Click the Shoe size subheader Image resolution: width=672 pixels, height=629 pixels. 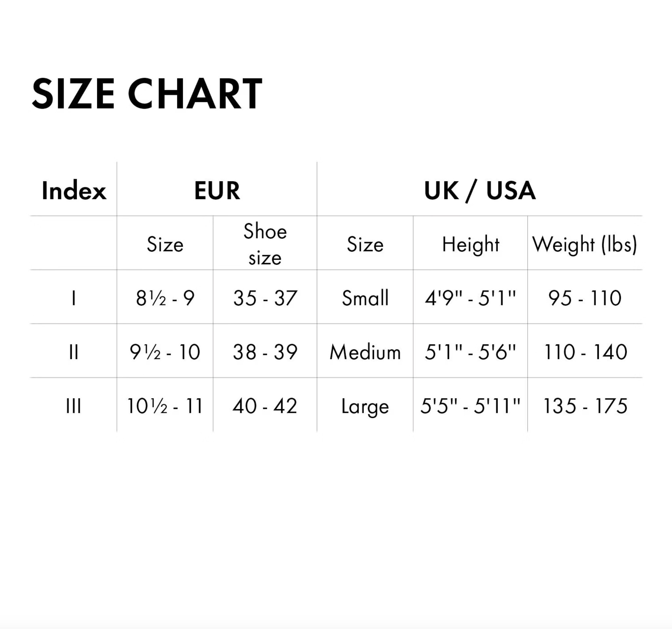pyautogui.click(x=265, y=244)
